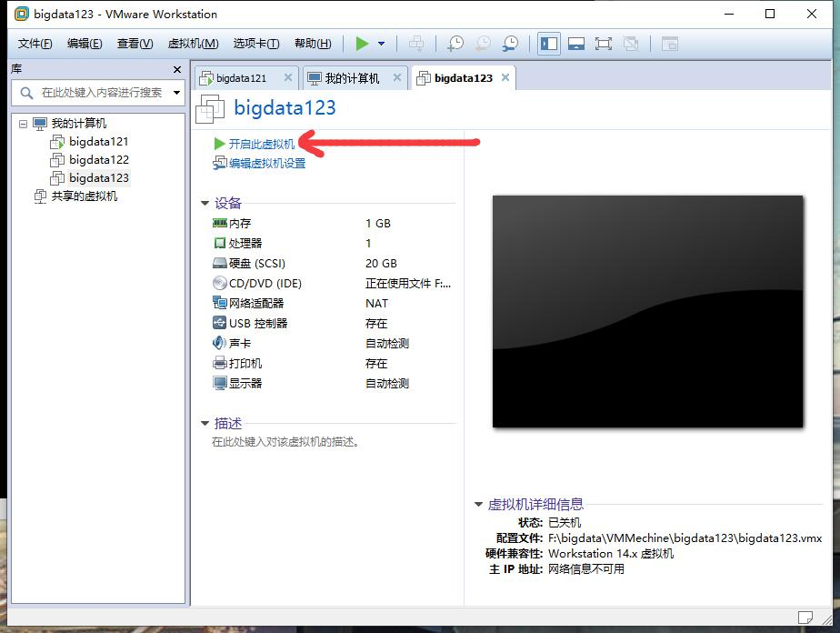Click the CD/DVD (IDE) device icon
The height and width of the screenshot is (633, 840).
220,283
